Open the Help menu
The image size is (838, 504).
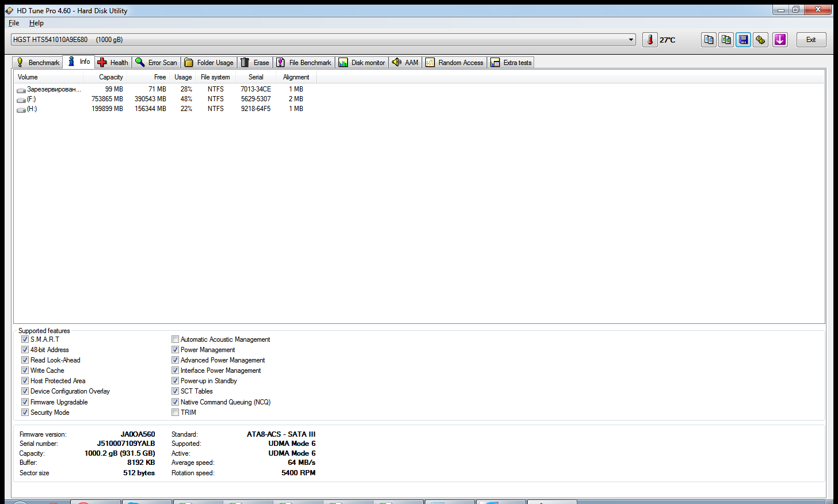[x=36, y=23]
